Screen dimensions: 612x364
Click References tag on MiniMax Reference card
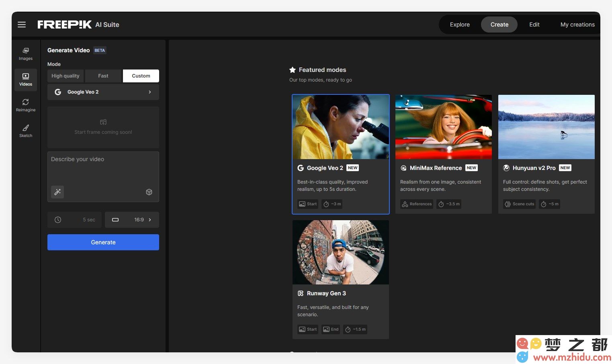coord(417,204)
